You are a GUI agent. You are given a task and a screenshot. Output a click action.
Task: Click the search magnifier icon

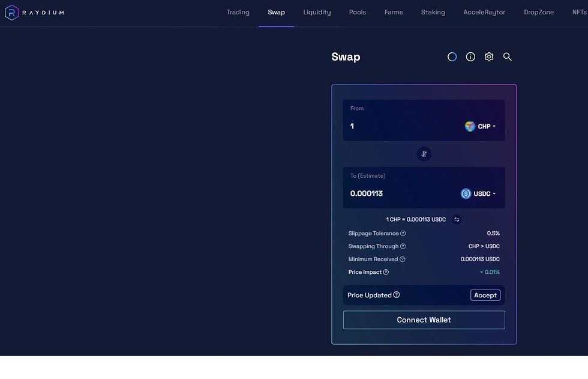pyautogui.click(x=508, y=56)
